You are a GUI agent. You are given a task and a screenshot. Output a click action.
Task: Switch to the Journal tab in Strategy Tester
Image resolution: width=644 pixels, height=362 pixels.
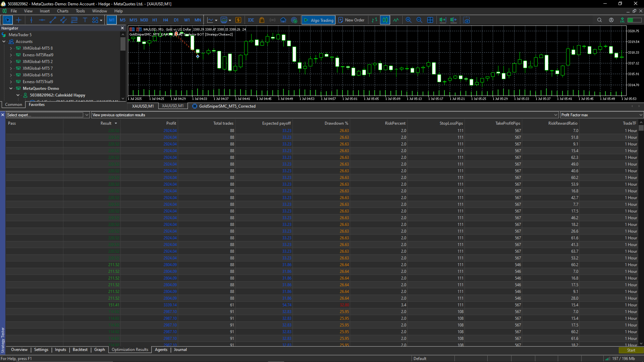tap(180, 350)
